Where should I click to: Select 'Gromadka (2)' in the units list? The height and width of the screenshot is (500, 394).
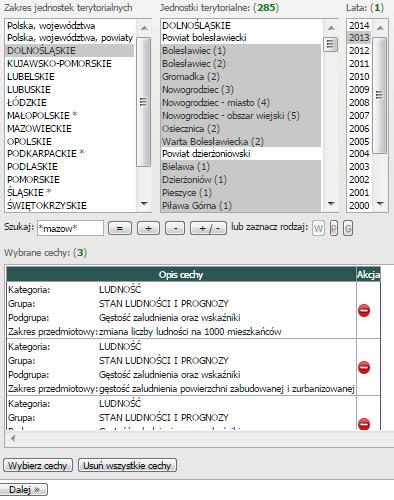[x=241, y=77]
